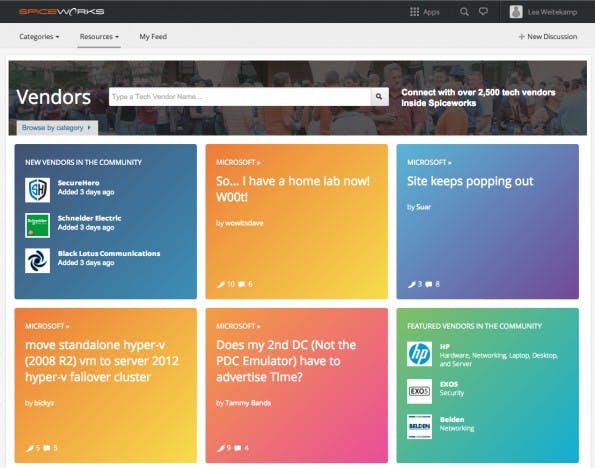Open Belden vendor name link

point(452,419)
